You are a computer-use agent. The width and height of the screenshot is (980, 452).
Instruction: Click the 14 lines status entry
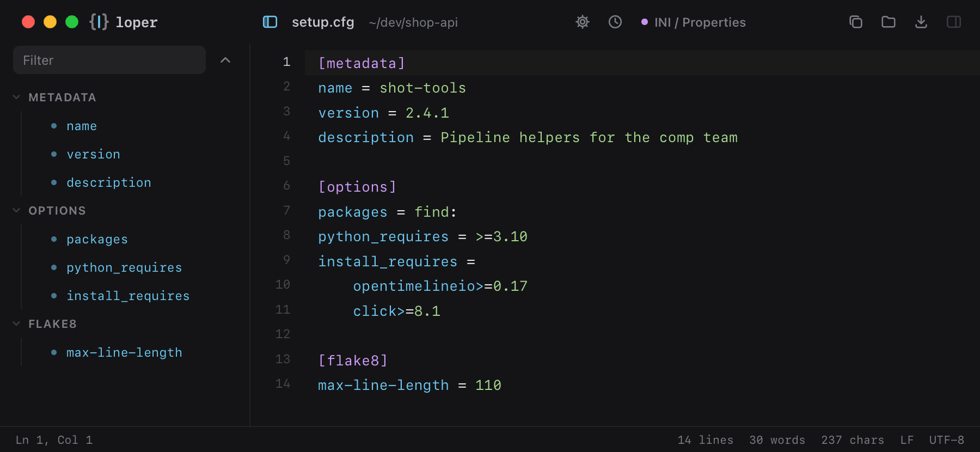click(x=705, y=440)
